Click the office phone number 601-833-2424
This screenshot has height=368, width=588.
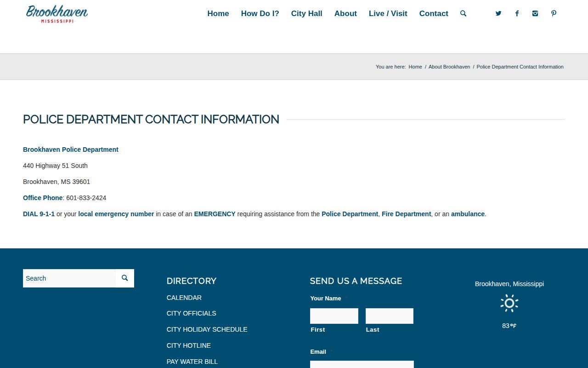(86, 198)
